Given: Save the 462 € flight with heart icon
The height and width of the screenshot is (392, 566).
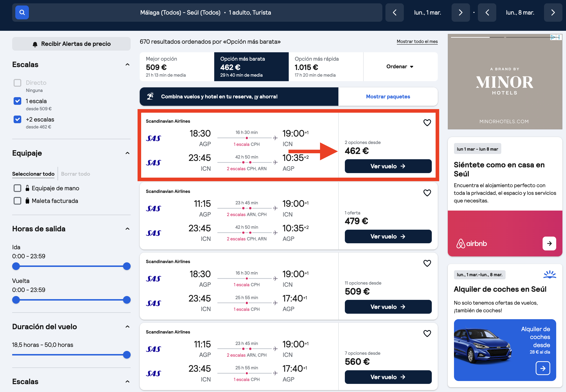Looking at the screenshot, I should tap(427, 122).
